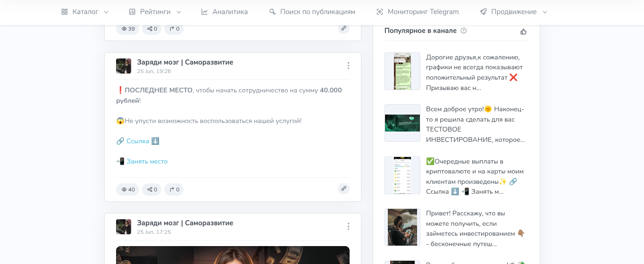This screenshot has width=644, height=264.
Task: Go to Аналитика page
Action: coord(224,12)
